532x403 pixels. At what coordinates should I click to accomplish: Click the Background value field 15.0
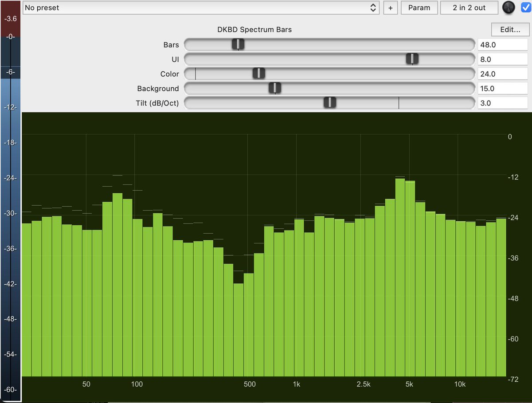click(503, 88)
